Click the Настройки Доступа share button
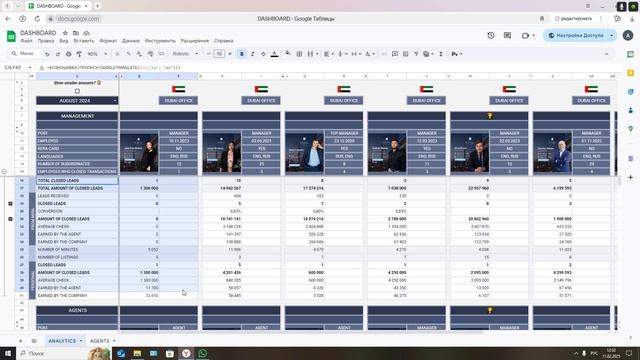 (x=576, y=36)
